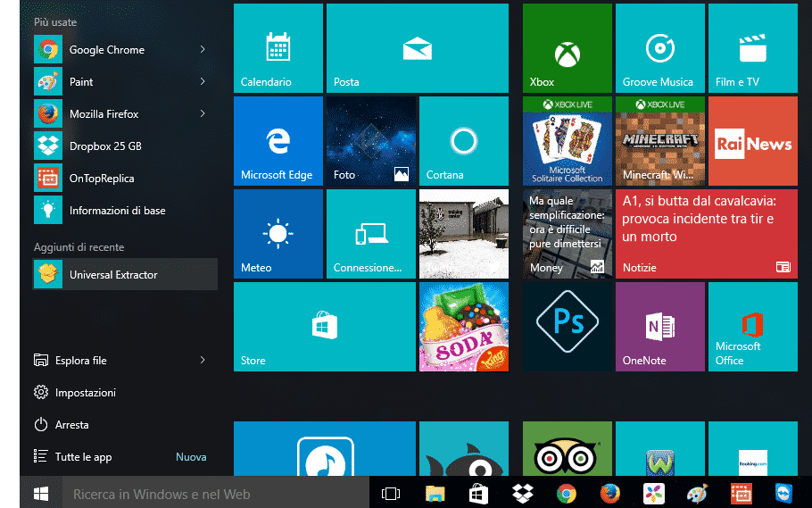Open the Notizie news tile

[x=707, y=234]
